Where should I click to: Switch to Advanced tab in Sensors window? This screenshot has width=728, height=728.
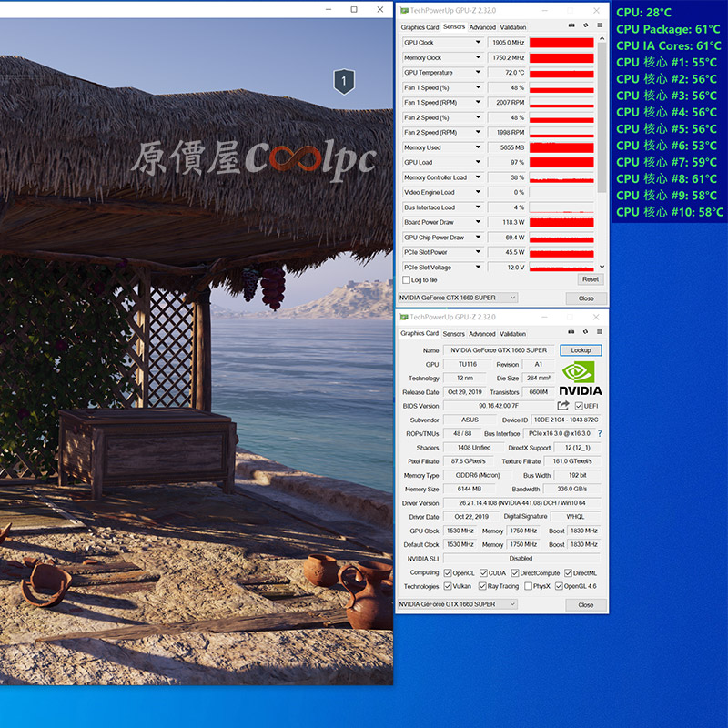coord(482,27)
